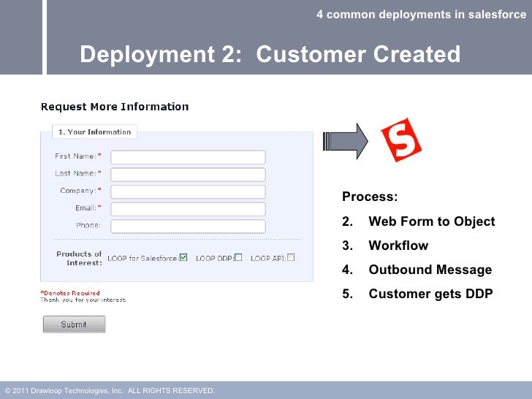Click the '*Denotes Required' note
Viewport: 532px width, 399px height.
(x=70, y=293)
